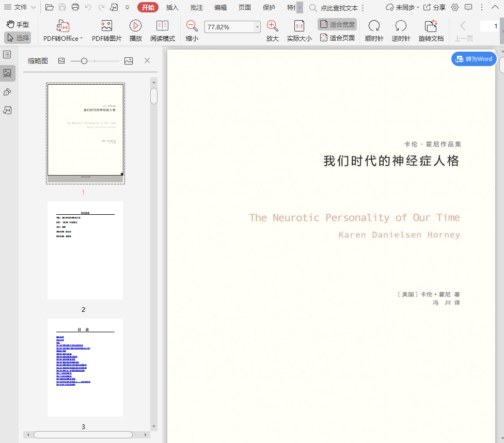The image size is (504, 443).
Task: Open the 批注 annotation tab
Action: click(196, 7)
